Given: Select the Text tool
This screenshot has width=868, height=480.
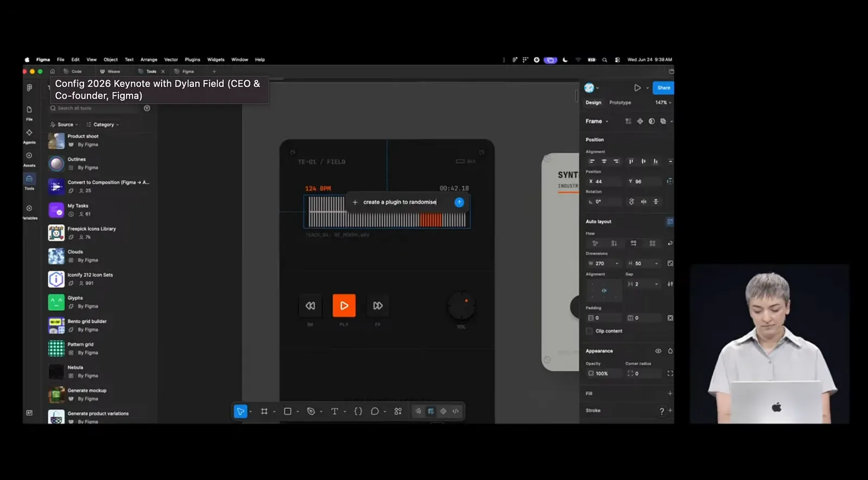Looking at the screenshot, I should 334,412.
